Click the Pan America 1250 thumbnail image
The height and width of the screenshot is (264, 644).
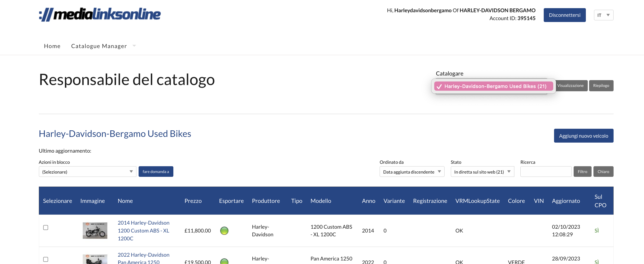95,259
